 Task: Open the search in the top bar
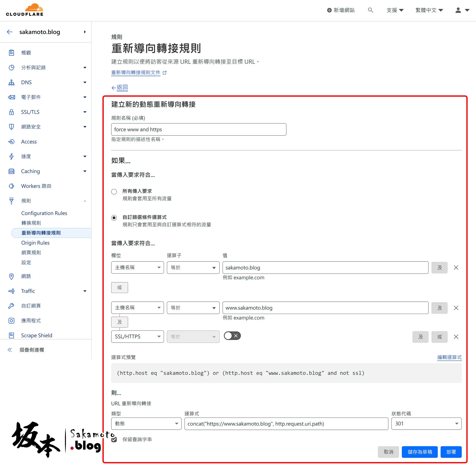(371, 10)
